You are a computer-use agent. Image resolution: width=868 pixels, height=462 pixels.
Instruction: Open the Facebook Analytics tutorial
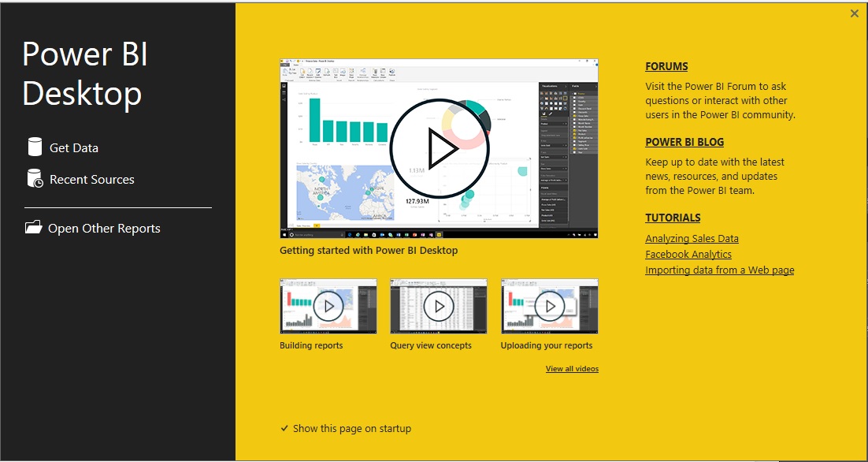coord(688,254)
